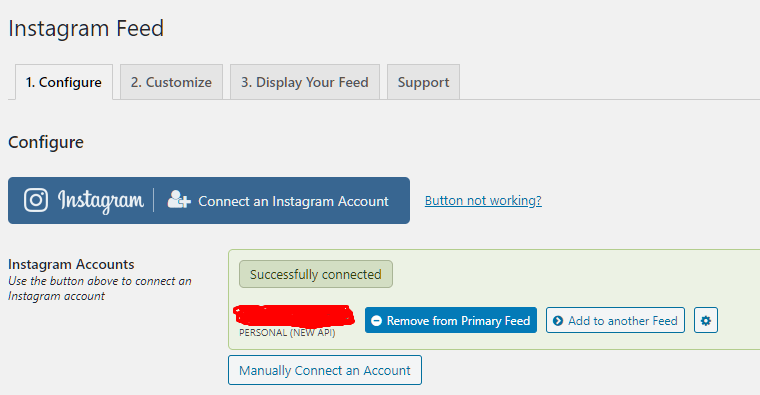This screenshot has height=395, width=760.
Task: Click the Instagram script wordmark
Action: (x=101, y=201)
